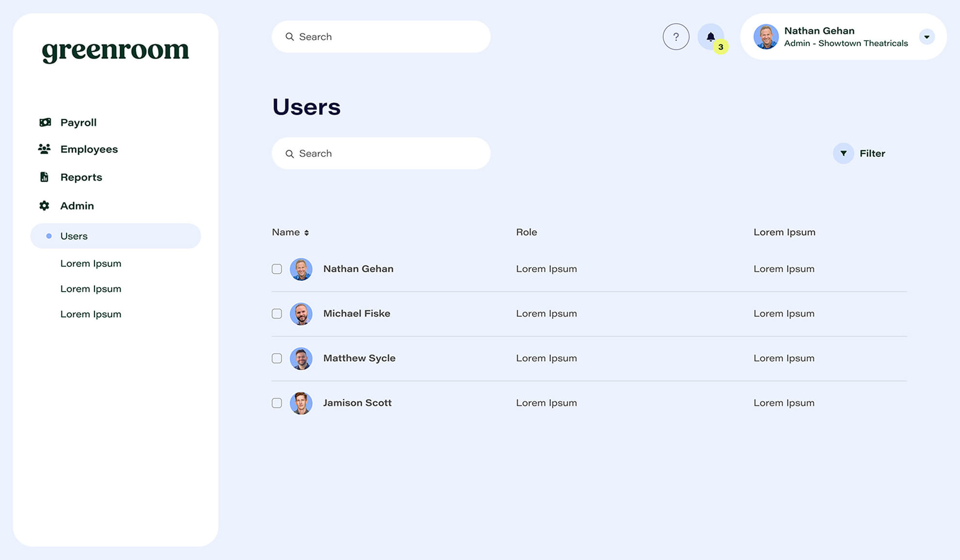Click the Payroll money icon
The width and height of the screenshot is (960, 560).
tap(45, 122)
